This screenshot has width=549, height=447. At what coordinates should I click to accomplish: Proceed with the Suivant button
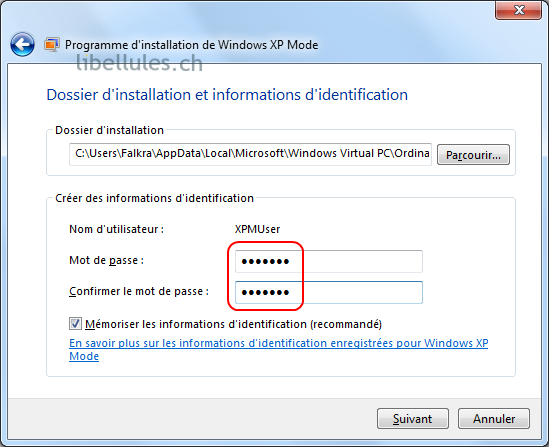(413, 419)
